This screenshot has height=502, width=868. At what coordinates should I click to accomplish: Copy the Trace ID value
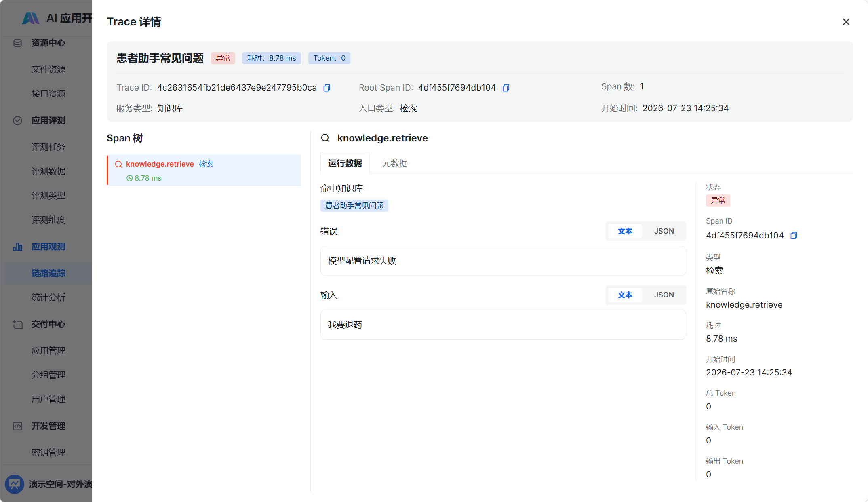click(327, 88)
